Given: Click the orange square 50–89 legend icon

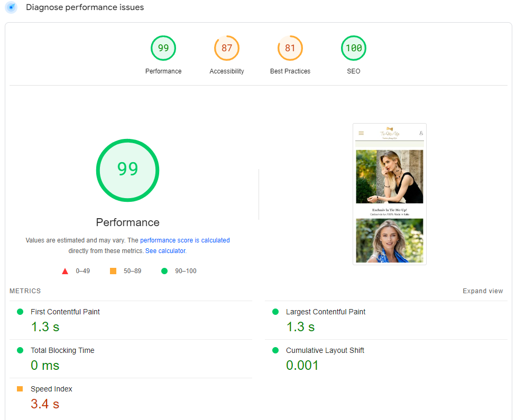Looking at the screenshot, I should tap(113, 271).
